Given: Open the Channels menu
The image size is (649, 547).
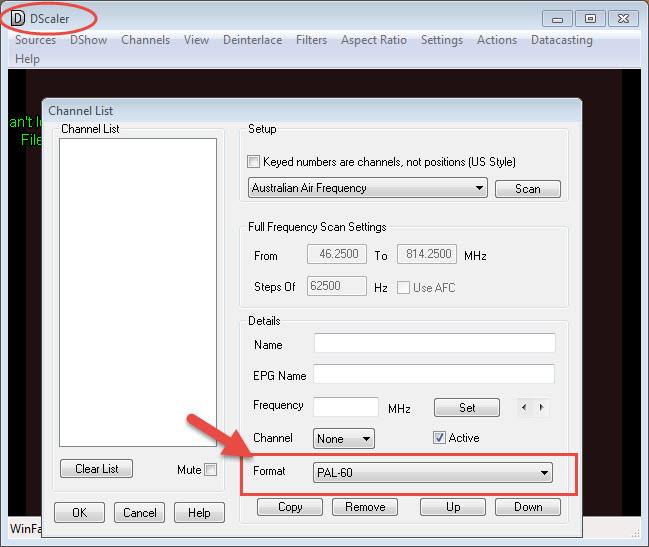Looking at the screenshot, I should (x=146, y=40).
